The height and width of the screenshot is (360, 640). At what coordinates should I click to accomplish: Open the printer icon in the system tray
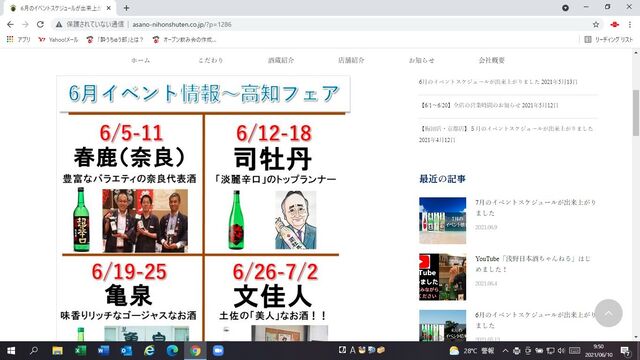(x=517, y=351)
